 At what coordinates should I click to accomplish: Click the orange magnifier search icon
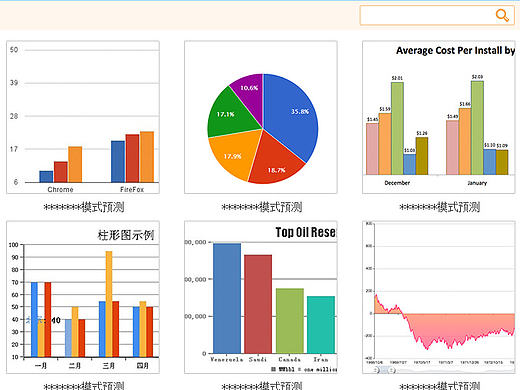click(502, 15)
